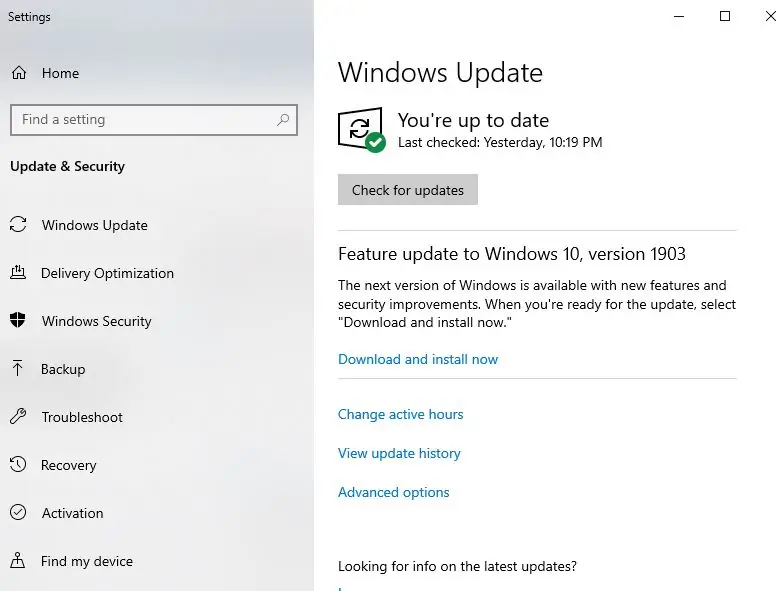
Task: Click Feature update version 1903 heading
Action: pyautogui.click(x=512, y=254)
